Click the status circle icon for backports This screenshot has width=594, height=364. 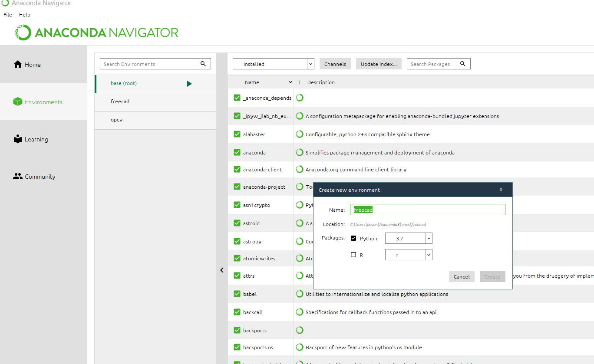point(300,330)
